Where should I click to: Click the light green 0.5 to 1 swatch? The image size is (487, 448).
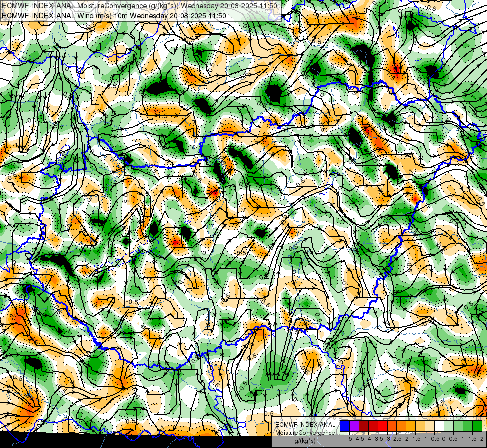(458, 426)
